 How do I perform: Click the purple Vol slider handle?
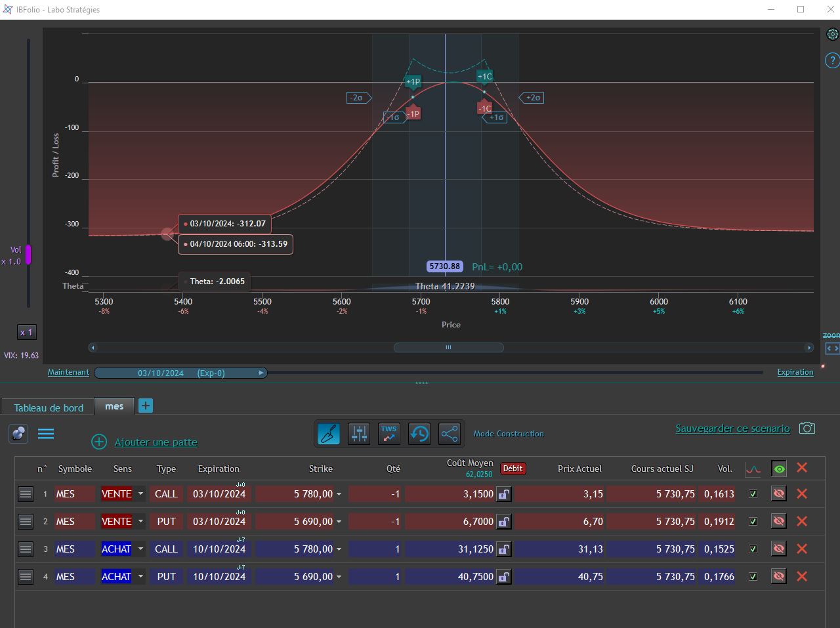tap(28, 255)
